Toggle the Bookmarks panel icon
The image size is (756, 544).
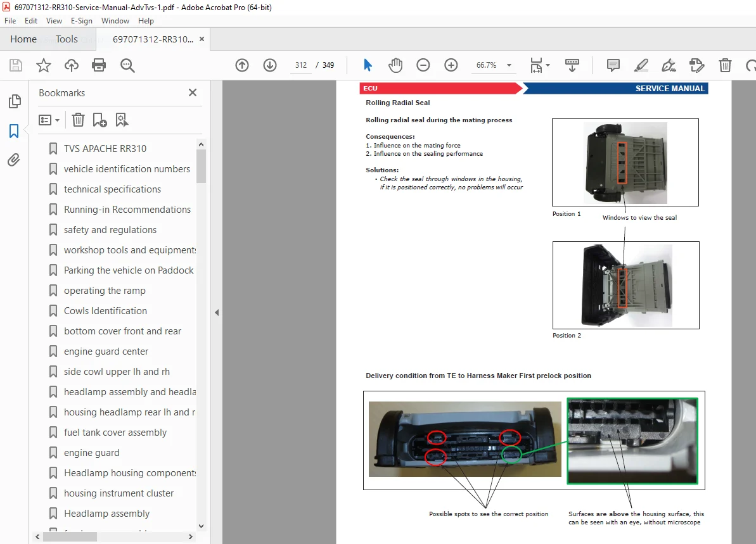[14, 130]
